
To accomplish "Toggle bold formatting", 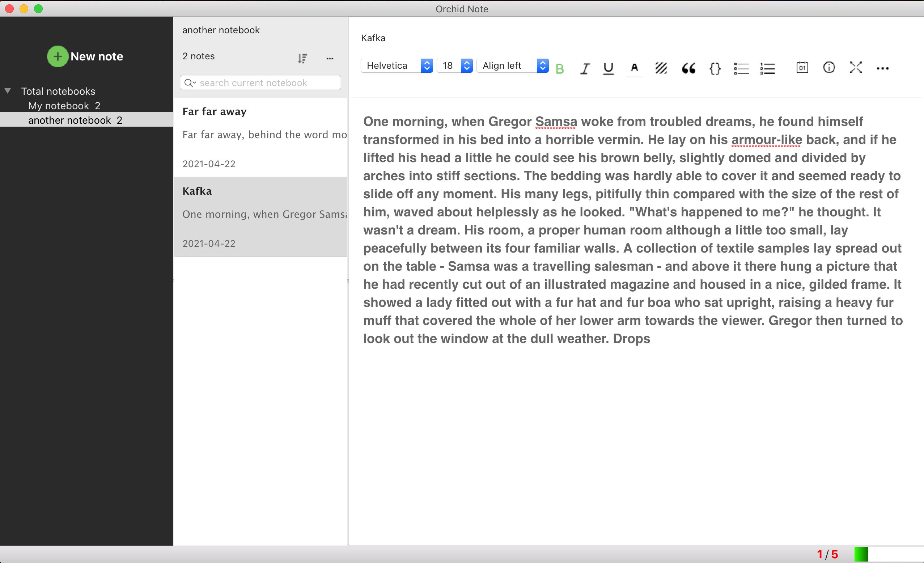I will [x=559, y=69].
